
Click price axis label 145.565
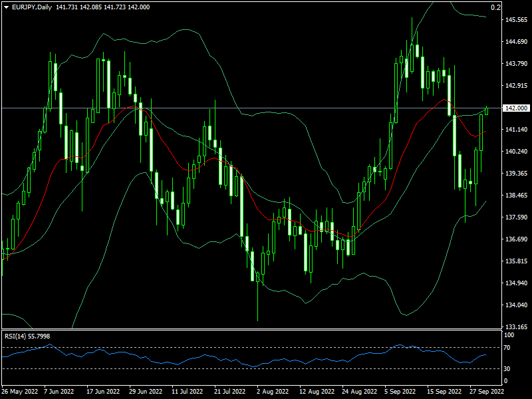click(x=517, y=20)
